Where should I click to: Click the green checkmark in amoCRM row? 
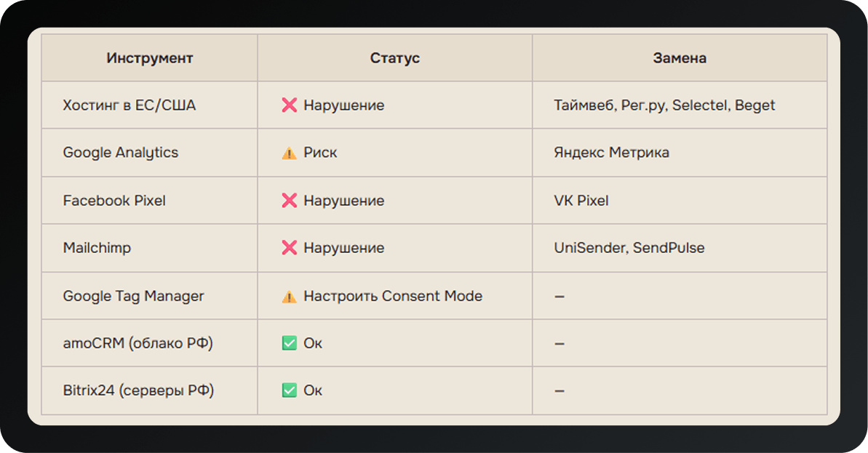click(x=289, y=343)
